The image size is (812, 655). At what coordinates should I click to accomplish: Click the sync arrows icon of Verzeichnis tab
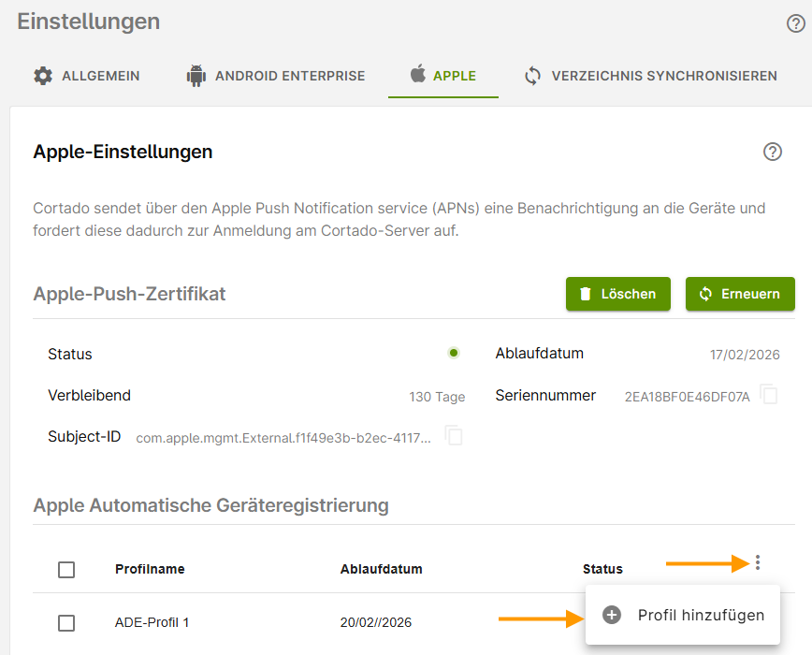point(532,76)
